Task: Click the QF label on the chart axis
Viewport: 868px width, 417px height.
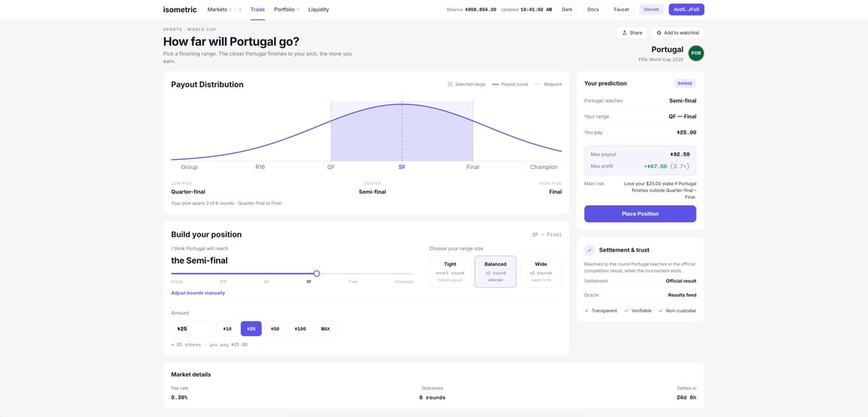Action: 331,167
